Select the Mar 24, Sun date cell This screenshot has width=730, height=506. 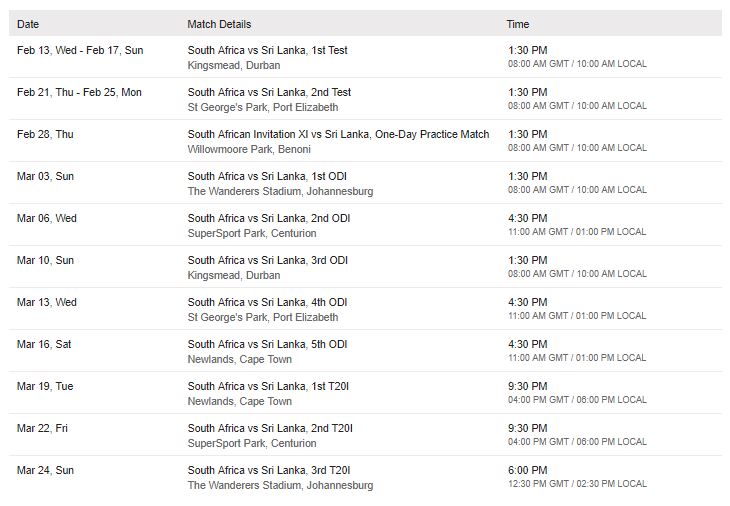coord(45,470)
